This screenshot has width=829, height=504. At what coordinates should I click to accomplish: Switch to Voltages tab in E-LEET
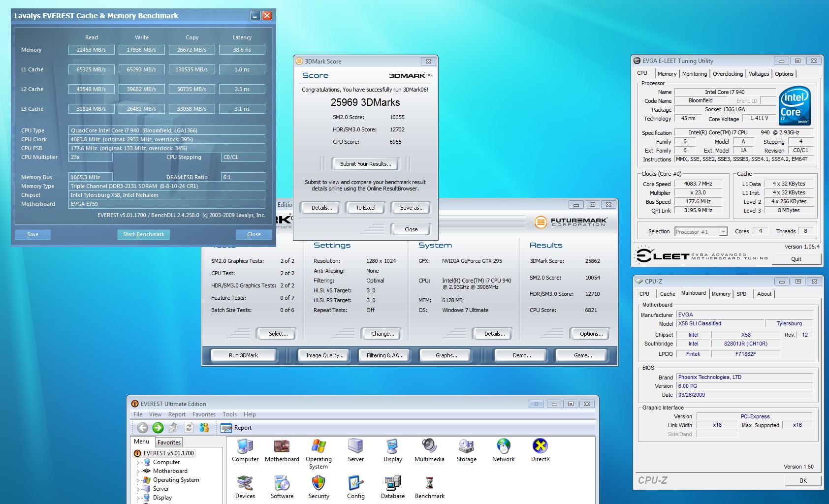[x=759, y=74]
